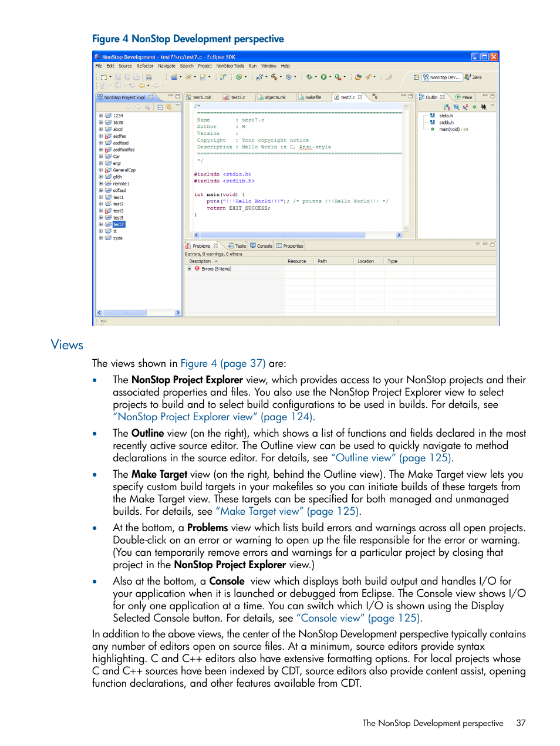The width and height of the screenshot is (560, 746).
Task: Click the Build hammer icon in the toolbar
Action: click(274, 77)
